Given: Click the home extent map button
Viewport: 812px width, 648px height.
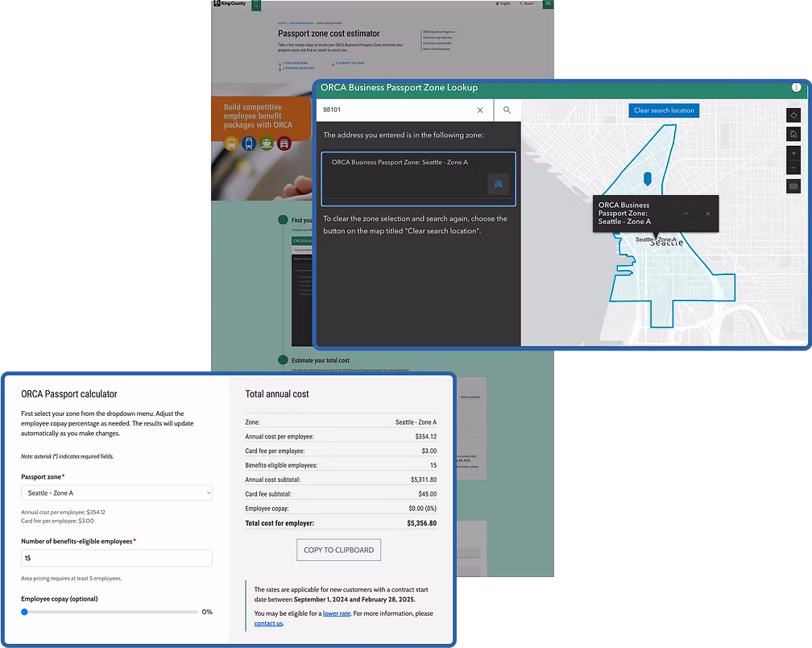Looking at the screenshot, I should [x=793, y=134].
